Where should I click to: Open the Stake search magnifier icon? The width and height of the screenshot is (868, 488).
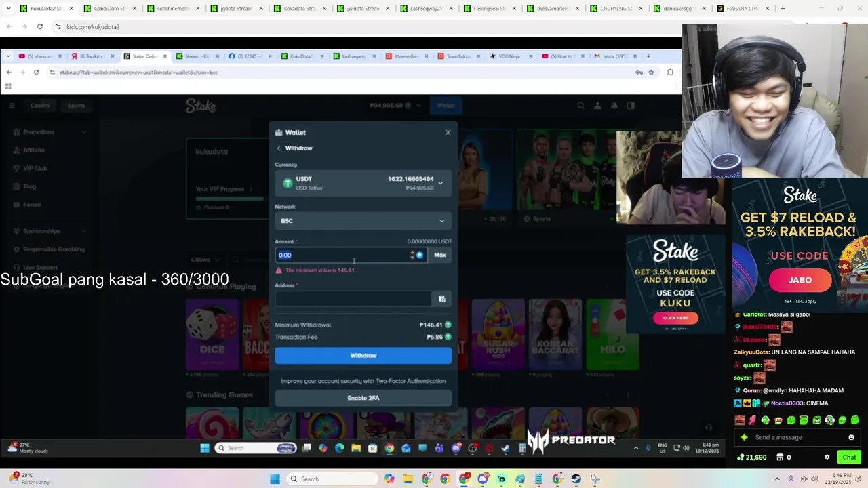point(580,106)
